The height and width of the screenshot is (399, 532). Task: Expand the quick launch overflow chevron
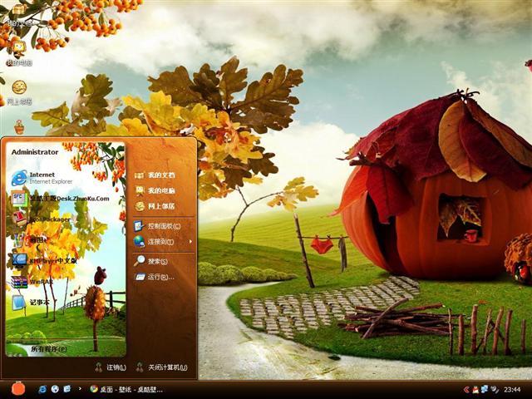click(80, 388)
